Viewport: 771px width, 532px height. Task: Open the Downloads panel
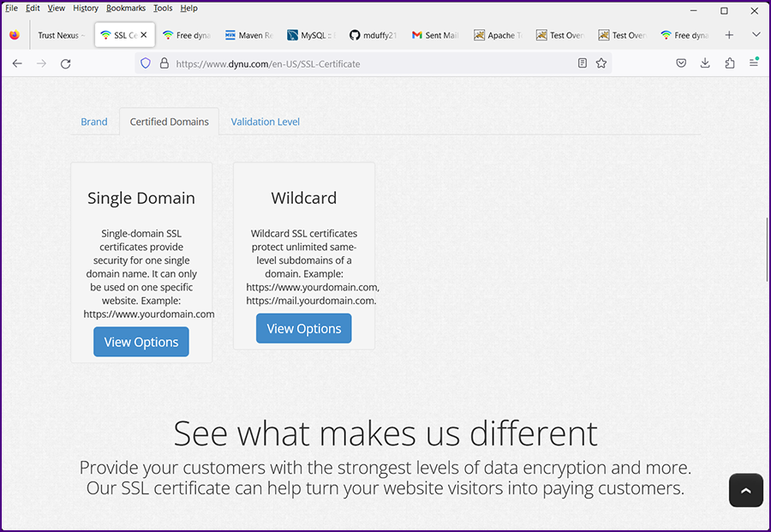tap(705, 63)
